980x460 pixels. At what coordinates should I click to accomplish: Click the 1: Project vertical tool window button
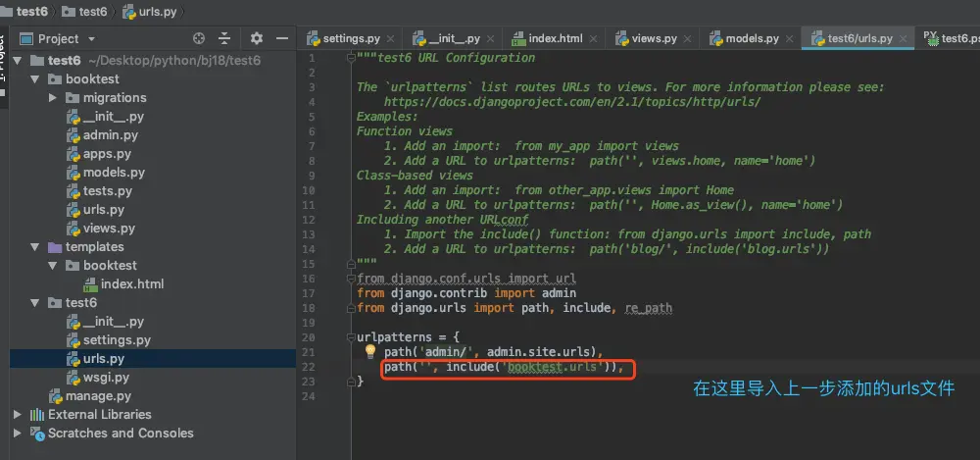point(3,67)
